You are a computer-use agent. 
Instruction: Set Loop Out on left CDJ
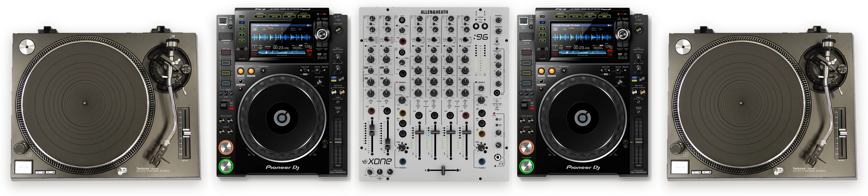point(251,71)
